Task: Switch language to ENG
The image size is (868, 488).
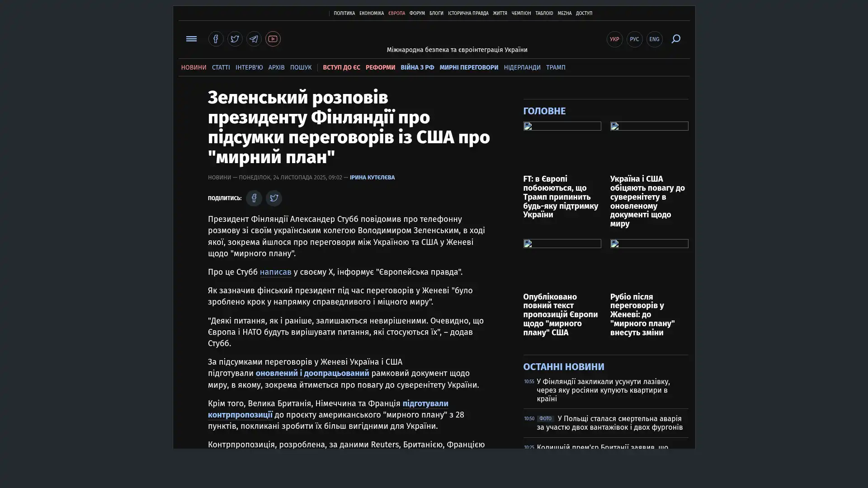Action: 654,39
